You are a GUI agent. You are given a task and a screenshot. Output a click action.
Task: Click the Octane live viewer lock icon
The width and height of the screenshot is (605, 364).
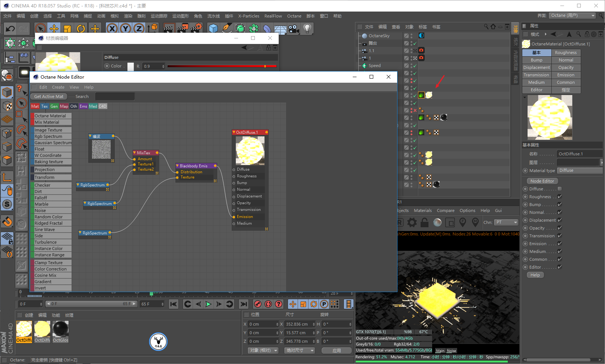(x=424, y=222)
